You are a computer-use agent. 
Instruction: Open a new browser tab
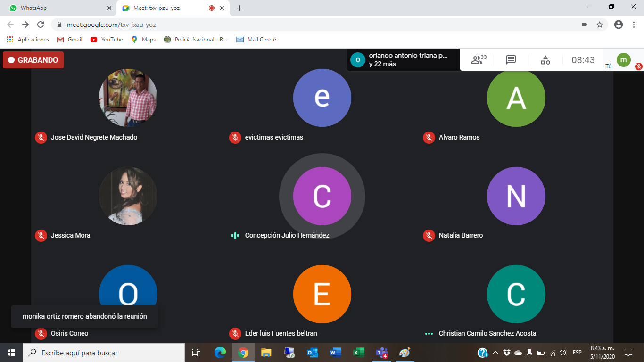pos(240,8)
